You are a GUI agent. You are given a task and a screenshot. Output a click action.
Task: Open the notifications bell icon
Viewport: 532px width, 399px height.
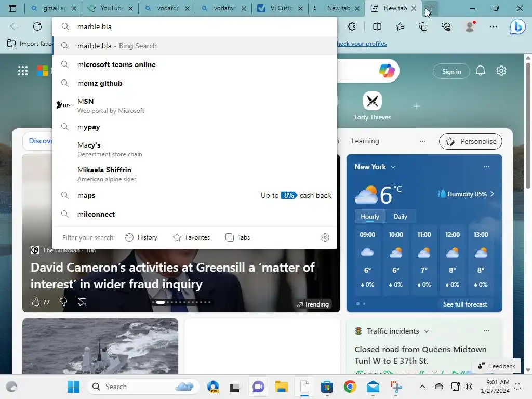coord(481,71)
